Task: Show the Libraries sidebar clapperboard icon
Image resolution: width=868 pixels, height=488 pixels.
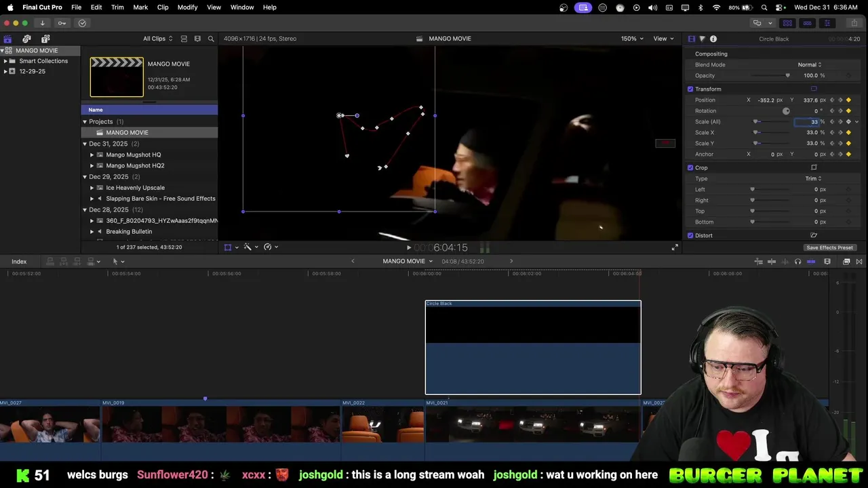Action: point(7,39)
